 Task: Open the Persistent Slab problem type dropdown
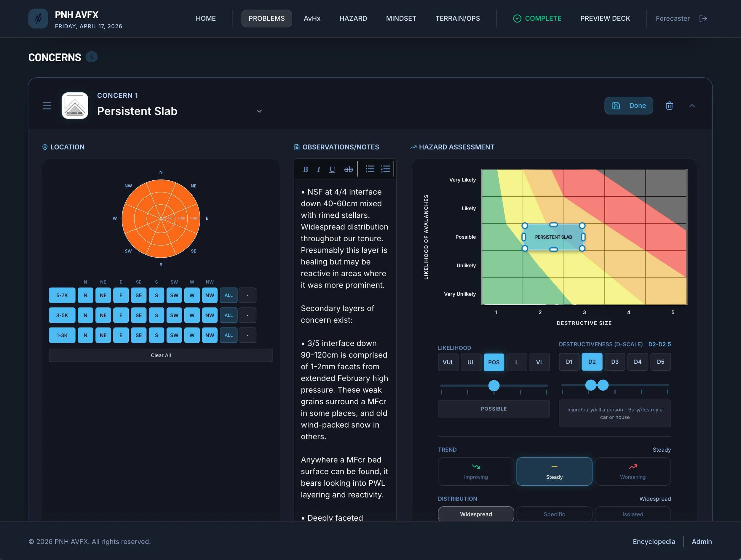coord(259,111)
